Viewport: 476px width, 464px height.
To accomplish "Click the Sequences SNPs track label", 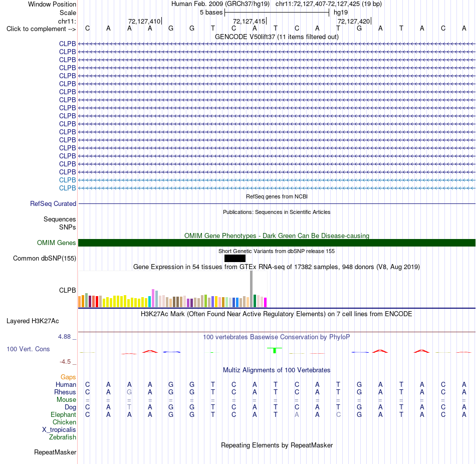I will point(60,223).
